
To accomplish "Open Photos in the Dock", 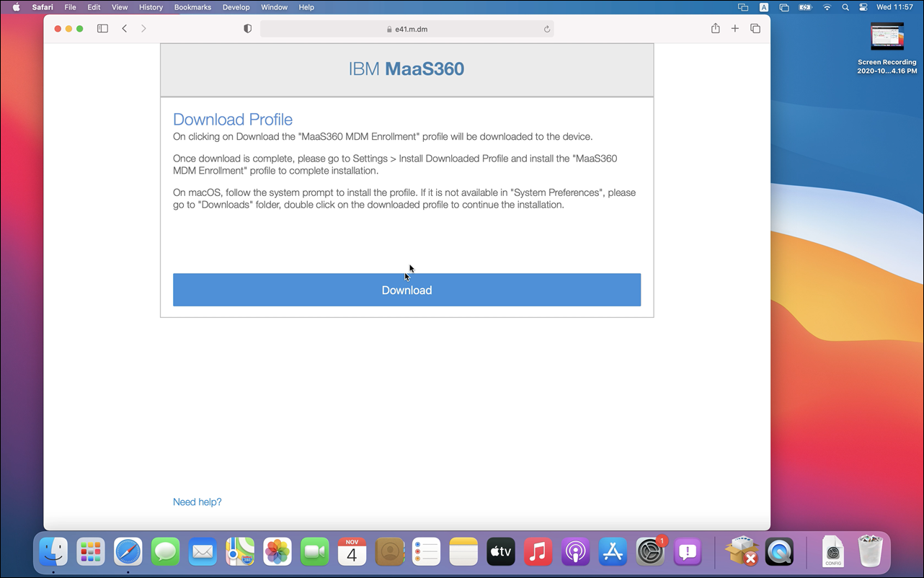I will (x=277, y=552).
